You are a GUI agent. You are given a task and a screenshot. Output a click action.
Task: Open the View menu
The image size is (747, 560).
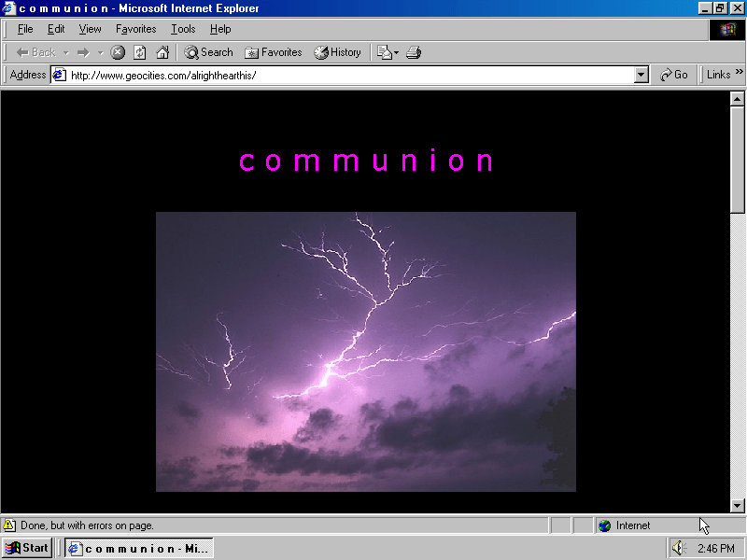(90, 29)
